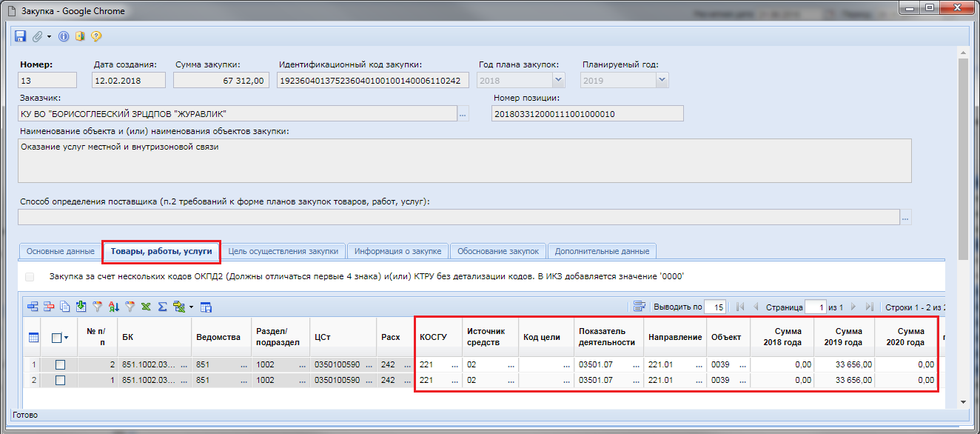Click the ellipsis button beside the 'Заказчик' field
The height and width of the screenshot is (434, 980).
click(x=463, y=114)
